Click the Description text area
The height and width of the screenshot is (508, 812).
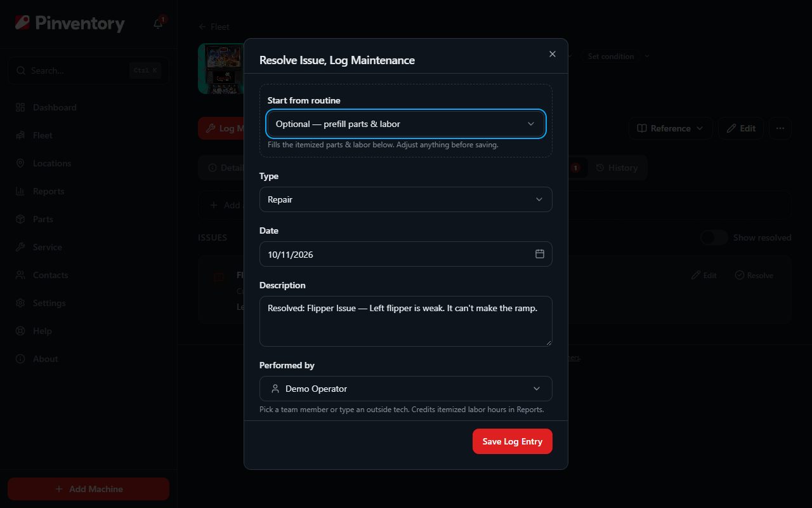pos(406,321)
